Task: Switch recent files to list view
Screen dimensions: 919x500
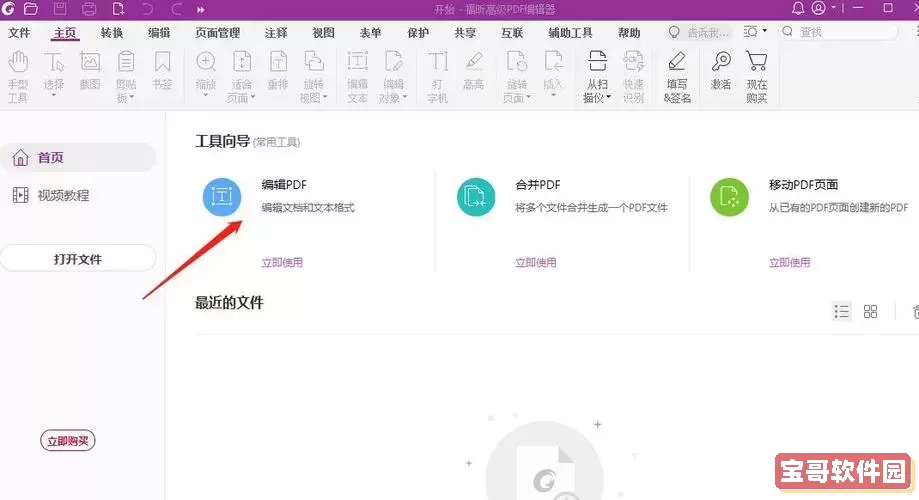Action: coord(842,311)
